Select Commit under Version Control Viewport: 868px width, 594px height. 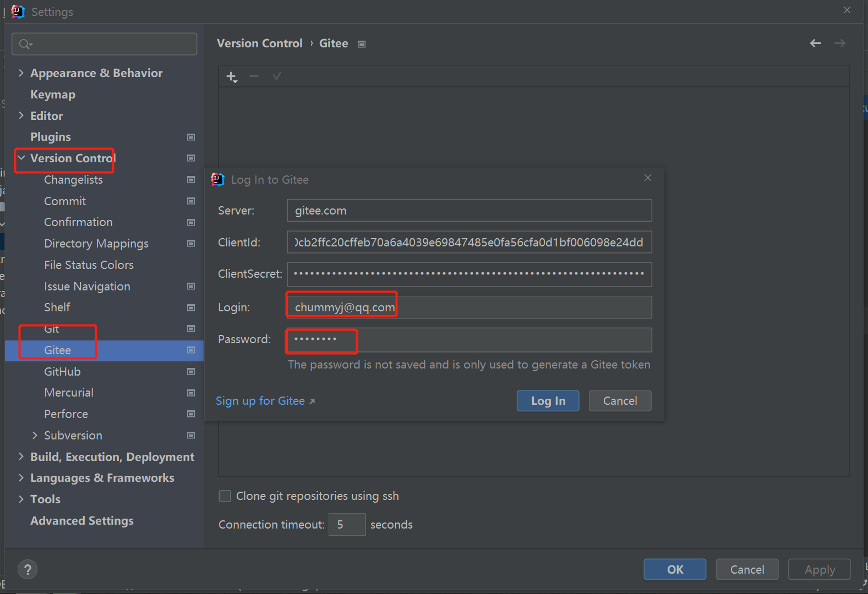coord(65,201)
